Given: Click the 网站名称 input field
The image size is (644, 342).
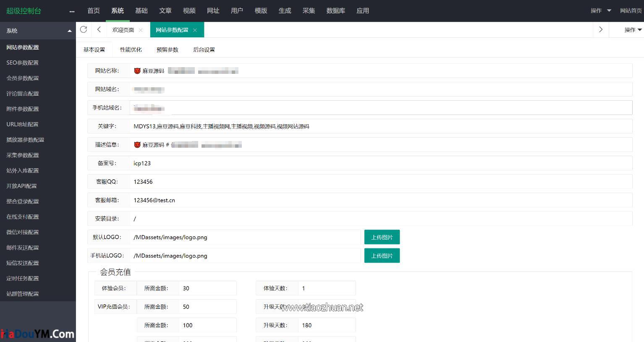Looking at the screenshot, I should 381,71.
